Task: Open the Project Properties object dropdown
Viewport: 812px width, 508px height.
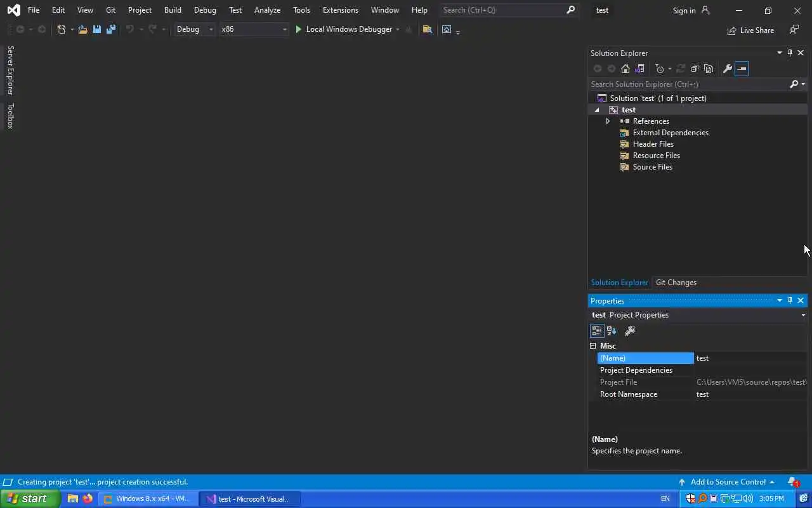Action: click(x=803, y=315)
